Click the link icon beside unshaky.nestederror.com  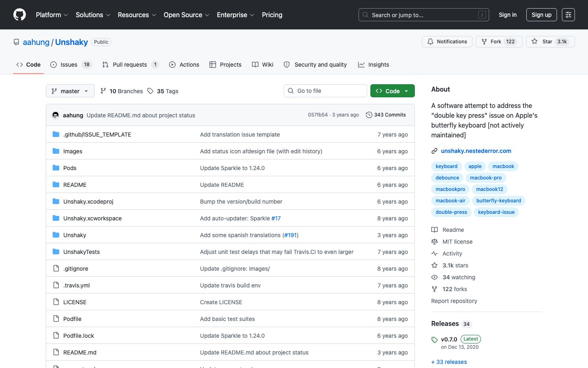pyautogui.click(x=434, y=151)
